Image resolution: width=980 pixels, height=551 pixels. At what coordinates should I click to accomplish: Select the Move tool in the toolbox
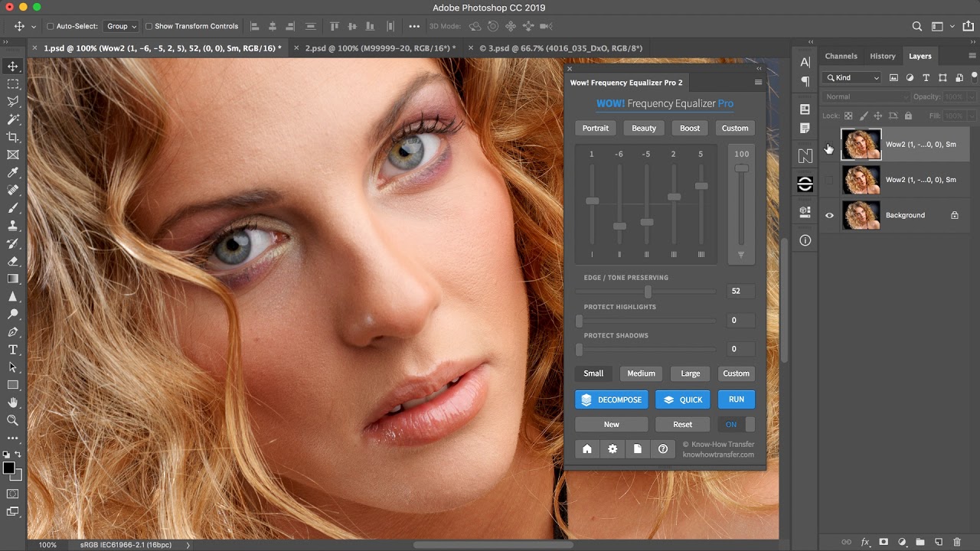pos(13,66)
